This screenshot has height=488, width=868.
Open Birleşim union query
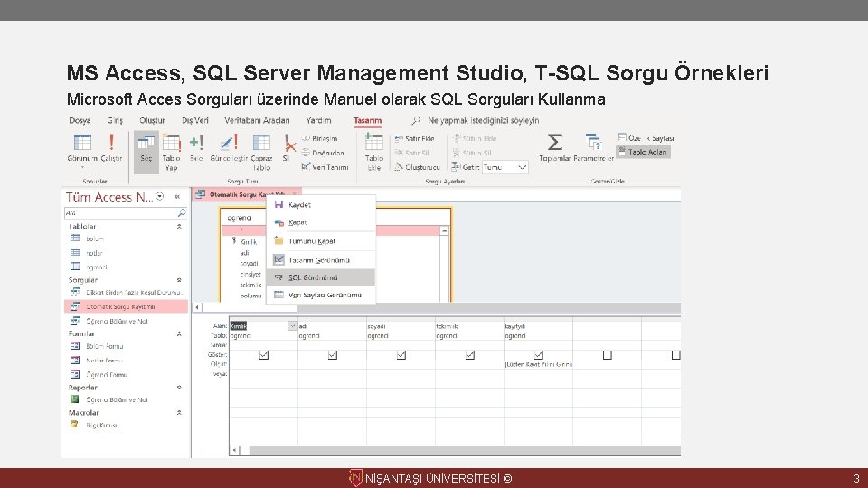coord(320,138)
